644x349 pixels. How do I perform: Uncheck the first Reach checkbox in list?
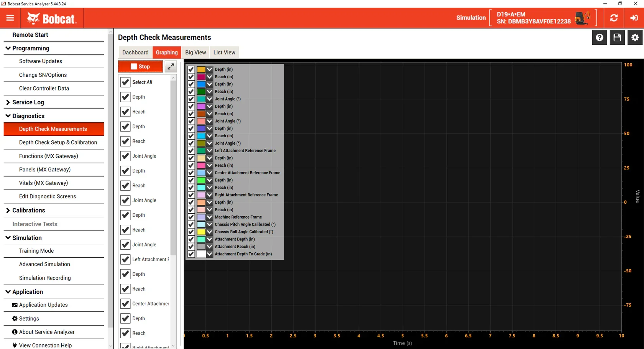125,112
